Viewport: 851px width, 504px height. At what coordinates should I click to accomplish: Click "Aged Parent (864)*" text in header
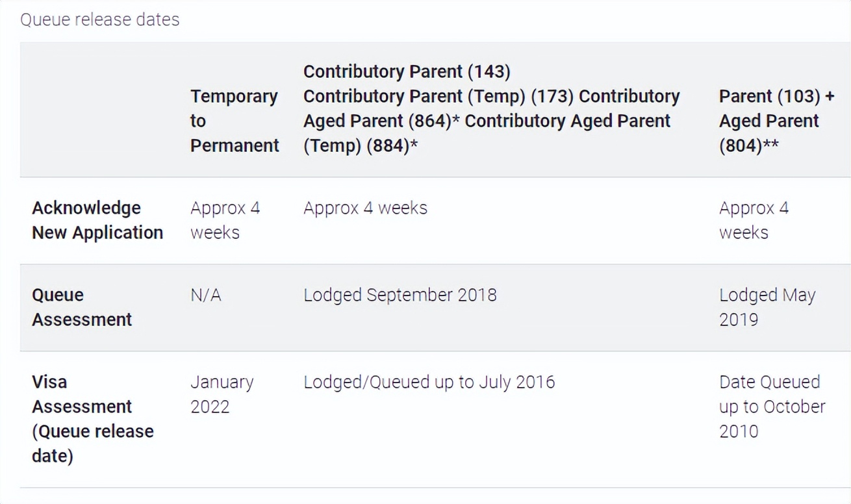point(381,121)
